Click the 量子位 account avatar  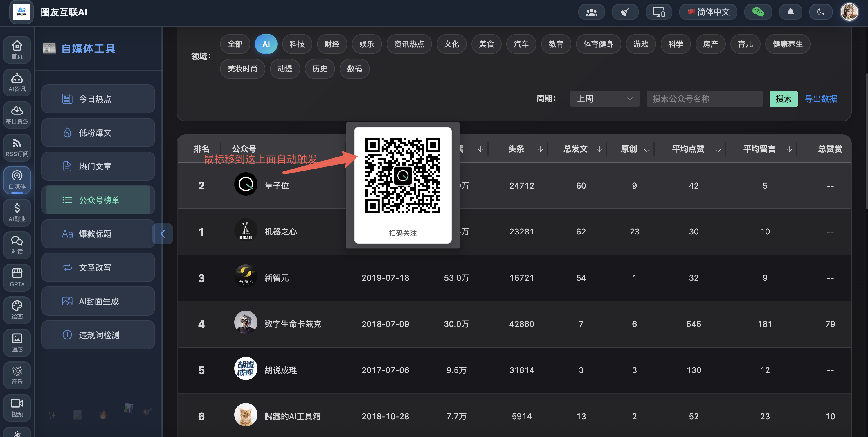pos(246,184)
